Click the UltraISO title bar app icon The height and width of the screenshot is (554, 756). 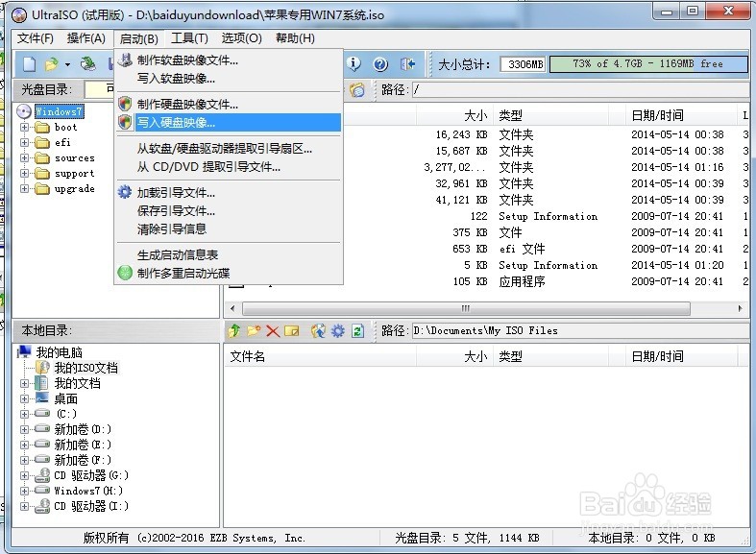(19, 15)
